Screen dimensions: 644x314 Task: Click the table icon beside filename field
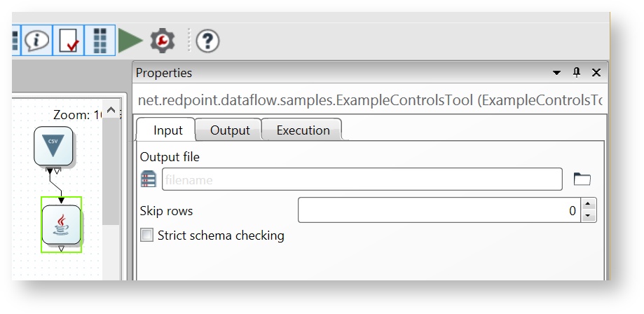[149, 179]
